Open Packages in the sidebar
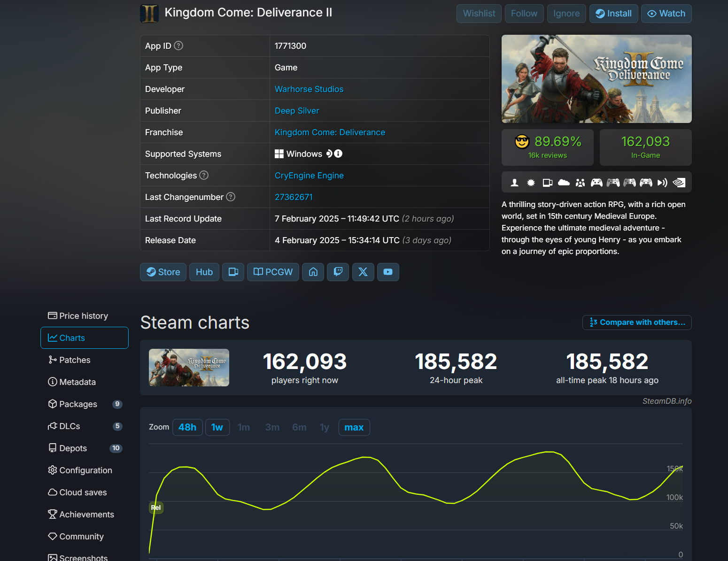 [85, 404]
